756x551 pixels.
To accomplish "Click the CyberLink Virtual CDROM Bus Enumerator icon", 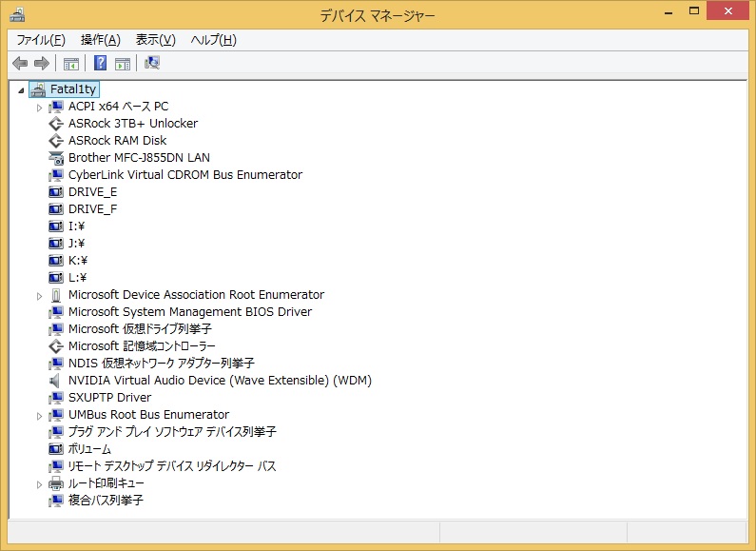I will pyautogui.click(x=56, y=175).
